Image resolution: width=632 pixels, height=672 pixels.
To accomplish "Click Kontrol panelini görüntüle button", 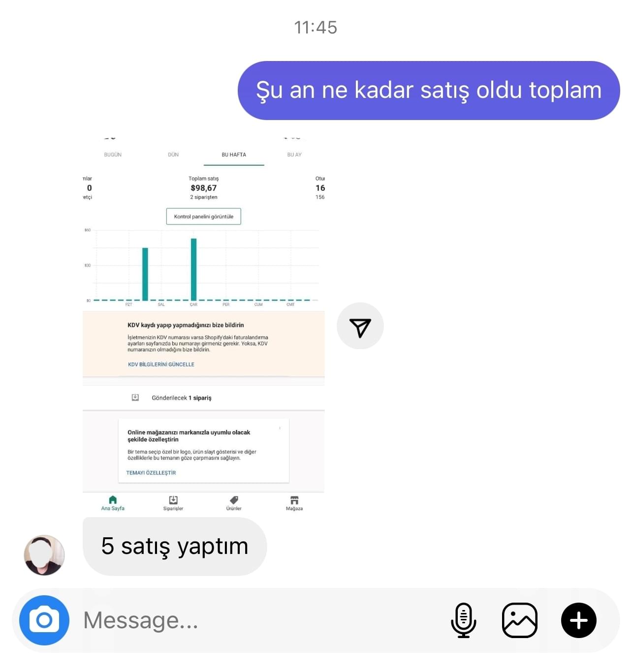I will coord(204,216).
